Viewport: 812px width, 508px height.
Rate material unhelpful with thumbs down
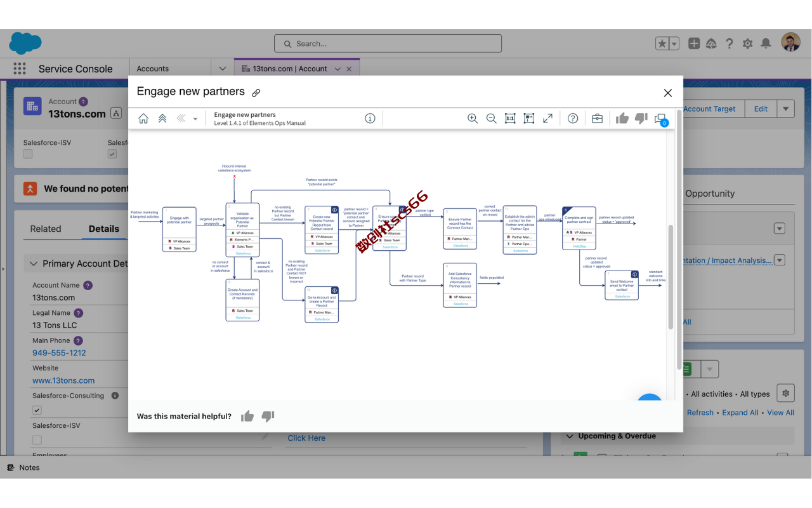pyautogui.click(x=268, y=417)
